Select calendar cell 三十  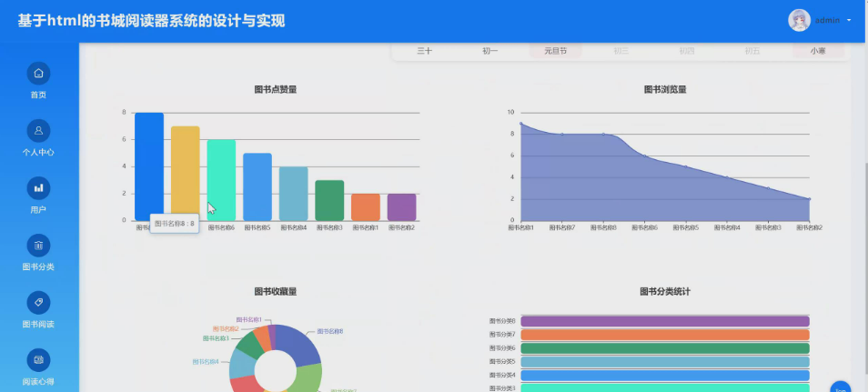click(425, 51)
